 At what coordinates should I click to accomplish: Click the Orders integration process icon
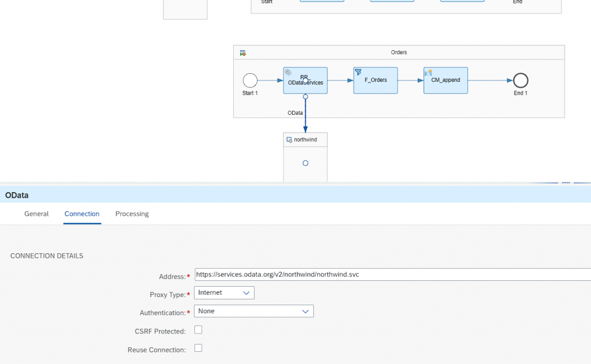click(243, 53)
